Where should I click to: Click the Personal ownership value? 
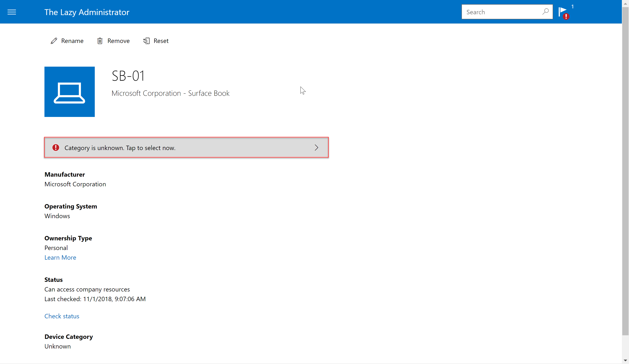point(56,248)
